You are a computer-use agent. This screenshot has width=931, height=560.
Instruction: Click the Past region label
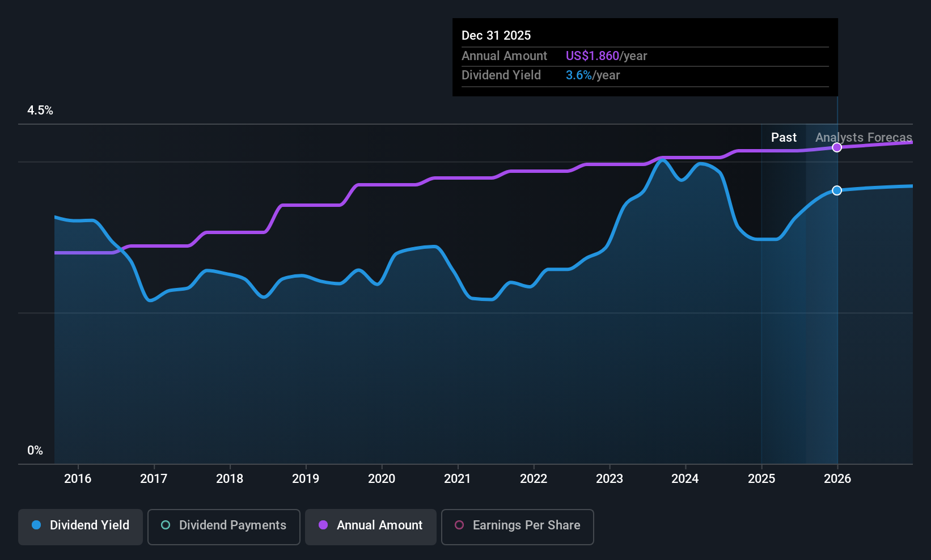[784, 138]
